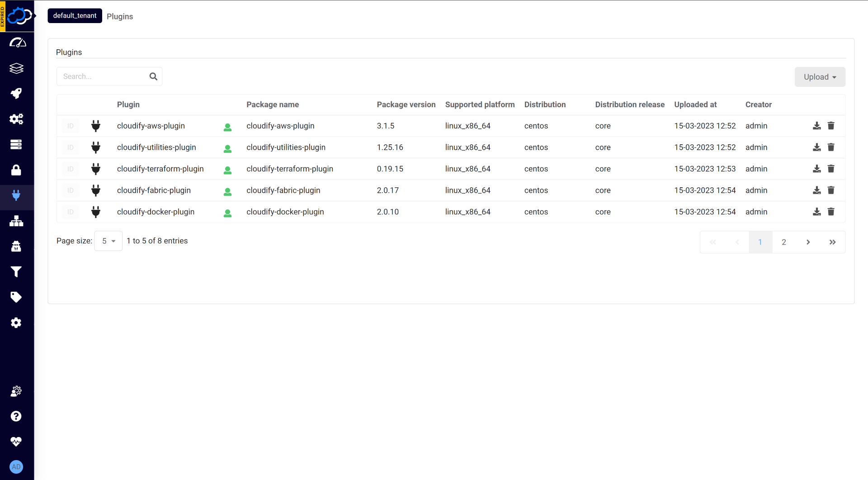868x480 pixels.
Task: Jump to the last page arrow
Action: 832,242
